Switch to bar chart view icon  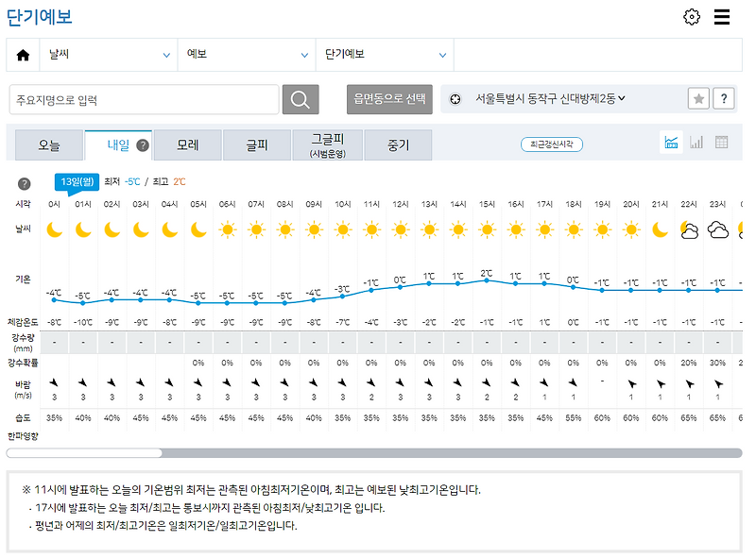pyautogui.click(x=696, y=143)
